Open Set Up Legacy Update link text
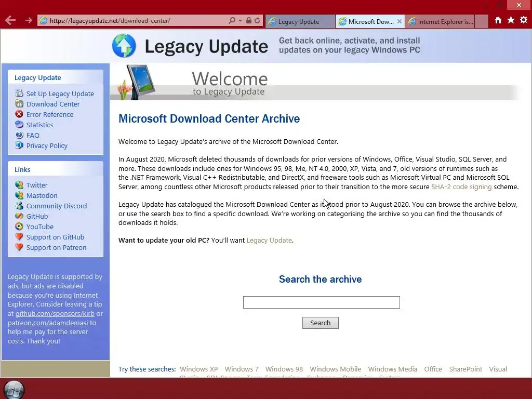Image resolution: width=532 pixels, height=399 pixels. pos(60,94)
